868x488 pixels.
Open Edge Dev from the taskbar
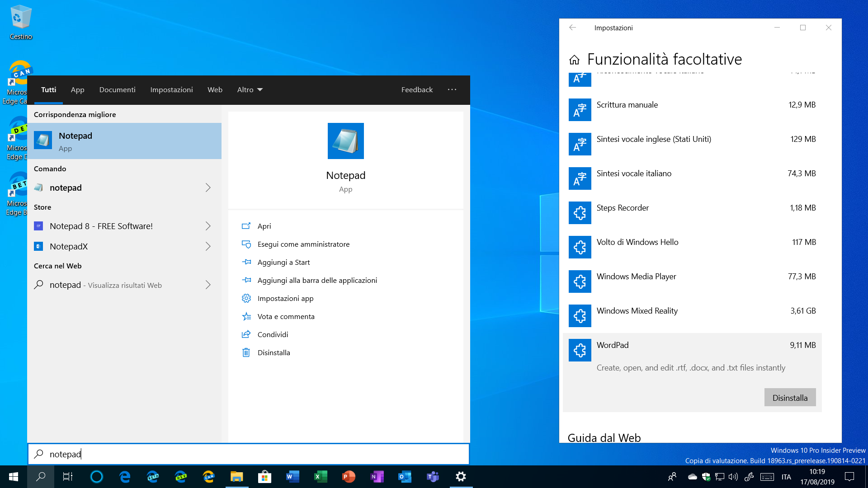pos(181,477)
